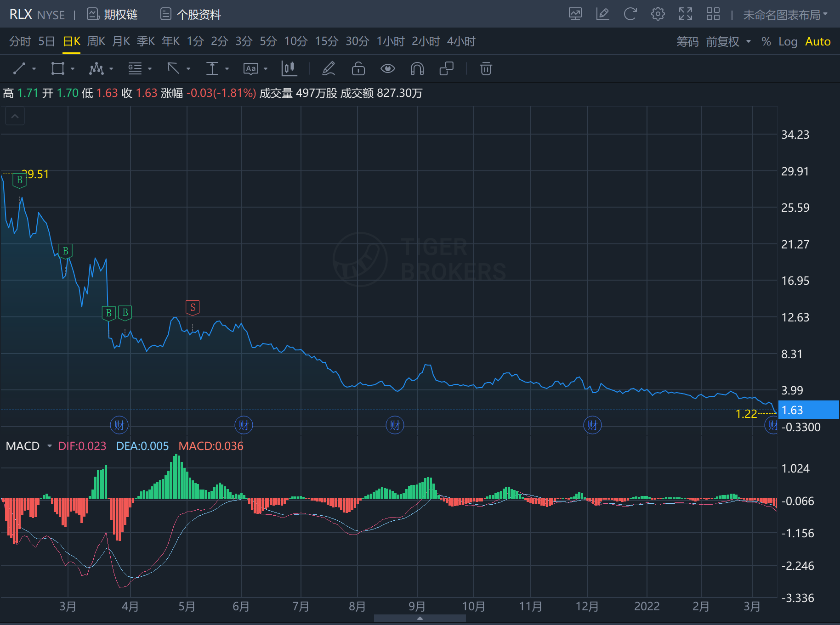Viewport: 840px width, 625px height.
Task: Delete drawings with the trash icon
Action: coord(486,69)
